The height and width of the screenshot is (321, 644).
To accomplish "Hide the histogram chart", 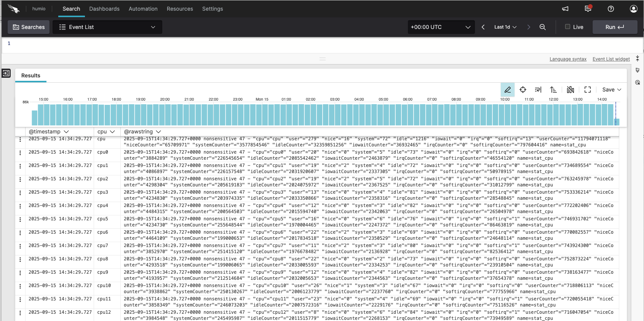I will point(570,90).
